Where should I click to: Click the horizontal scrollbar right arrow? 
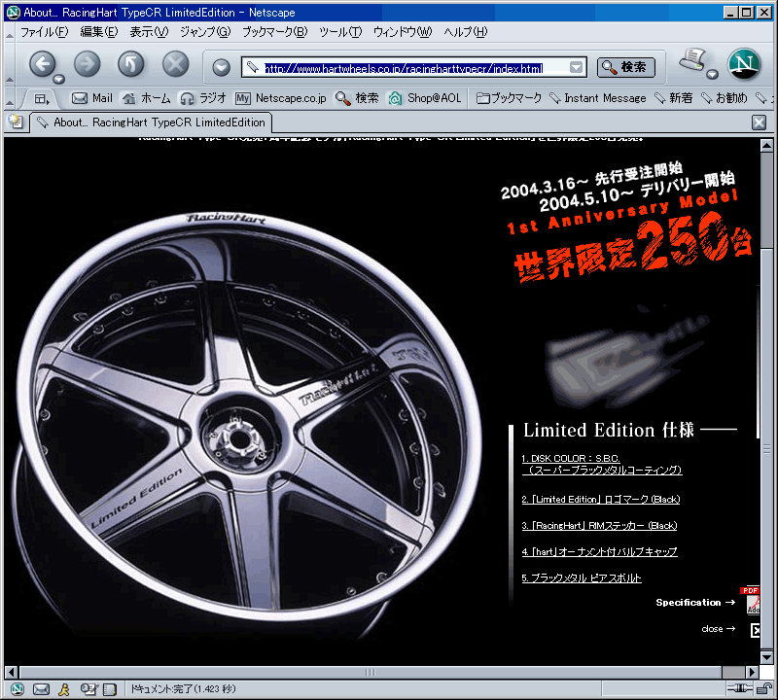click(753, 672)
